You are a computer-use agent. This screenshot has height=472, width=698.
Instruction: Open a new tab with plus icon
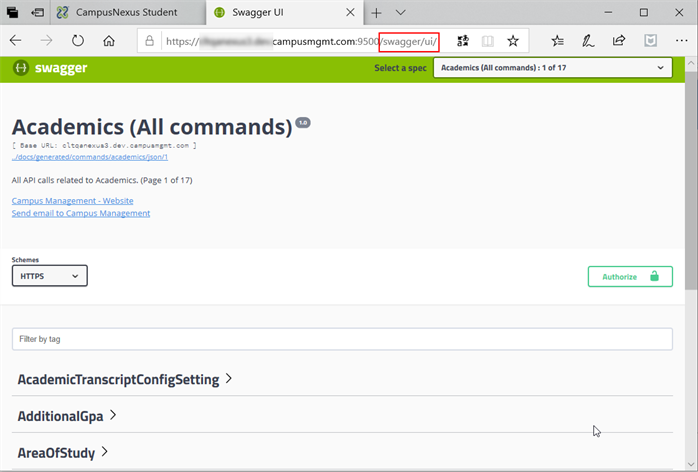coord(376,13)
